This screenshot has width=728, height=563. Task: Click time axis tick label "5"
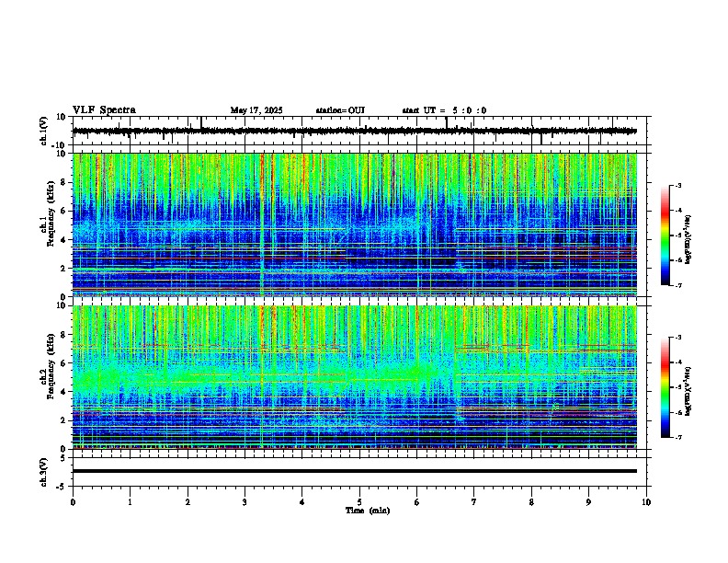coord(359,502)
